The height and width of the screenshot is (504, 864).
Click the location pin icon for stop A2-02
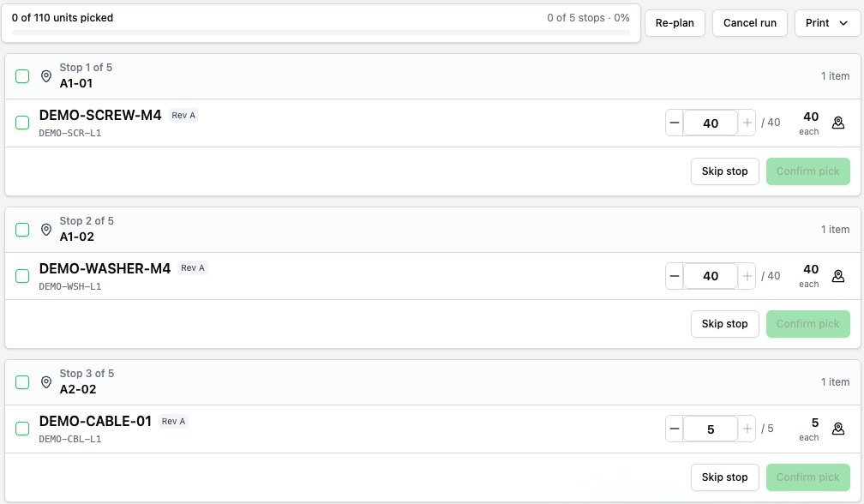click(x=46, y=381)
